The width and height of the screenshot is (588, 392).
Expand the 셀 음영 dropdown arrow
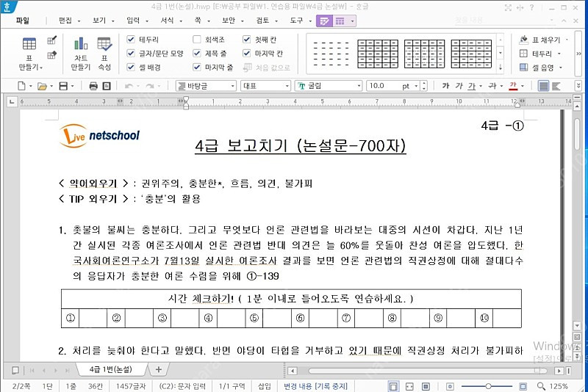[x=561, y=68]
